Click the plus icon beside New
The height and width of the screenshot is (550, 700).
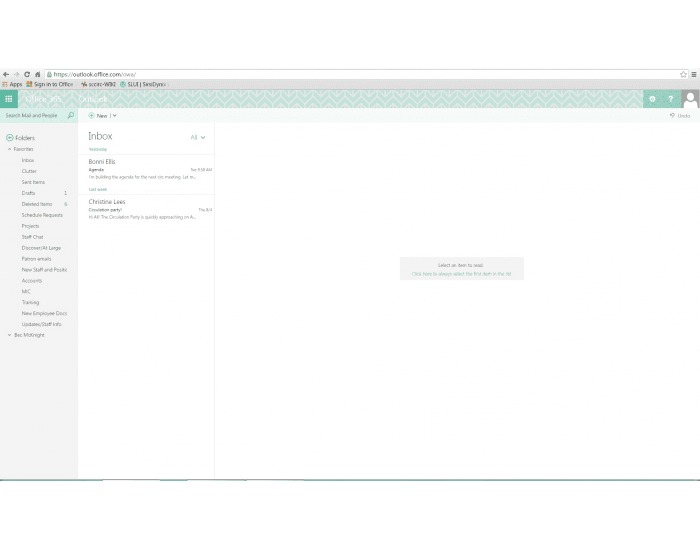point(92,116)
